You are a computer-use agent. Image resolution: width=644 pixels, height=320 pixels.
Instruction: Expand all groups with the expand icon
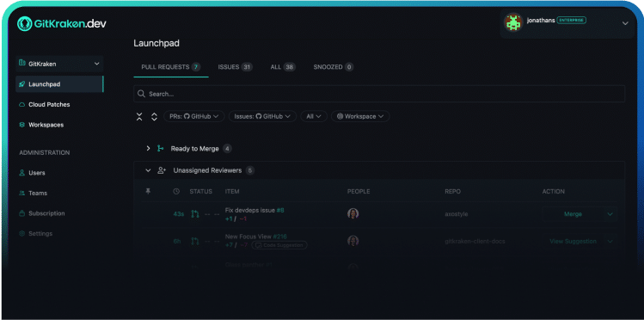(154, 117)
